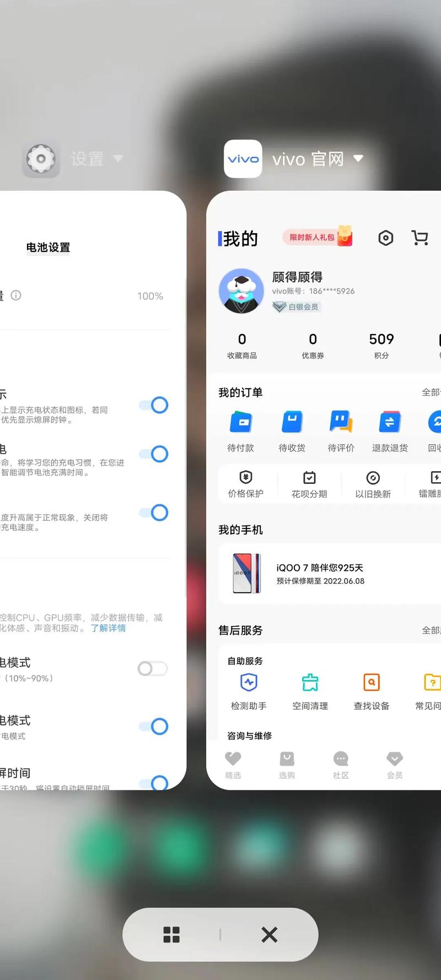This screenshot has width=441, height=980.
Task: Tap the 电池设置 title in Settings
Action: click(x=48, y=247)
